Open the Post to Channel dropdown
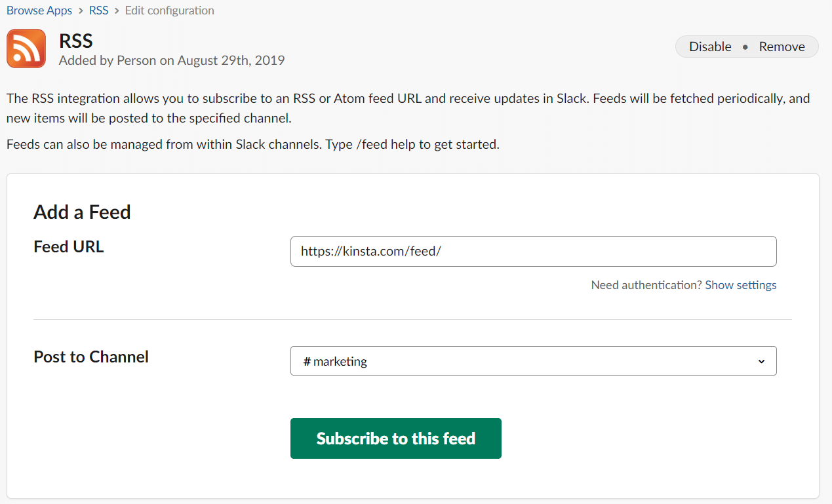832x504 pixels. click(x=533, y=360)
